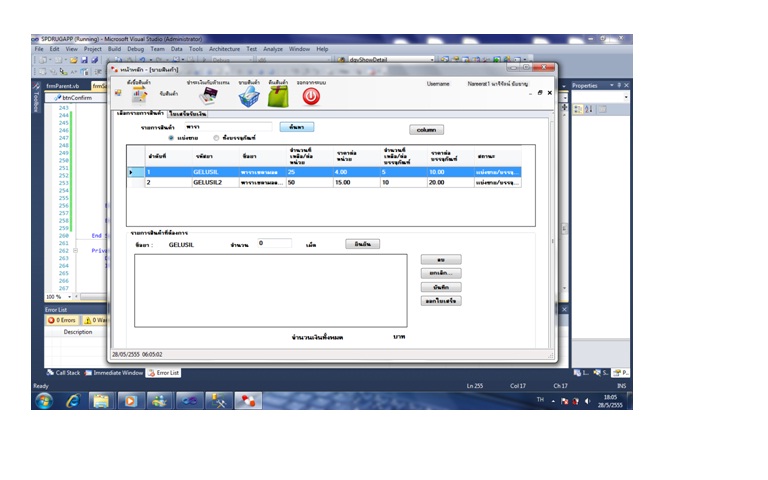This screenshot has height=480, width=768.
Task: Select the GELUSIL2 row in the grid
Action: click(x=324, y=182)
